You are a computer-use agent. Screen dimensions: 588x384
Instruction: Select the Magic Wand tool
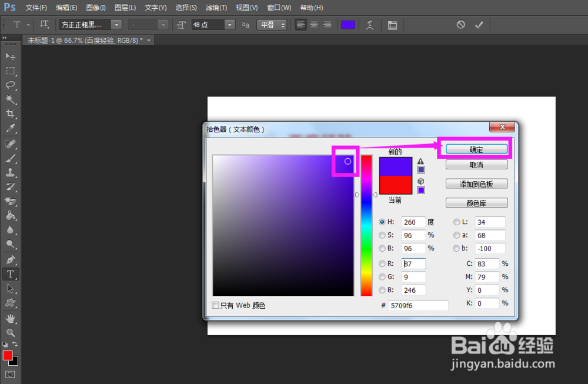(x=10, y=99)
